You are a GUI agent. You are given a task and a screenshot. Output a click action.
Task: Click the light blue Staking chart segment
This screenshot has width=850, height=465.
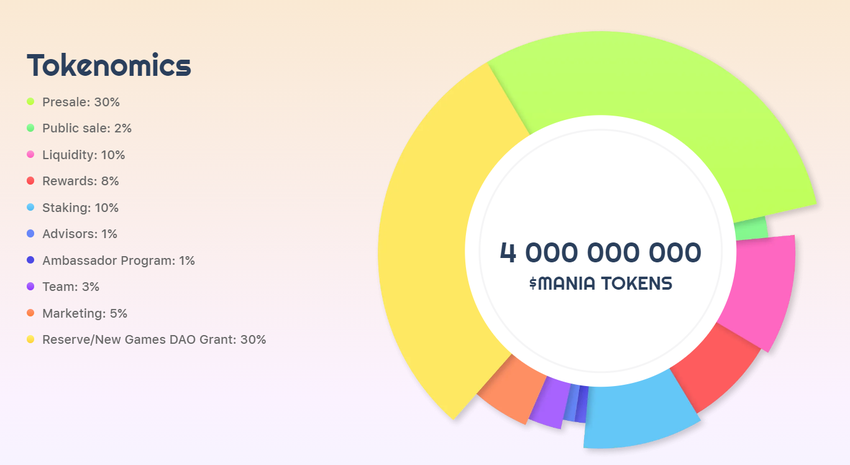(635, 410)
